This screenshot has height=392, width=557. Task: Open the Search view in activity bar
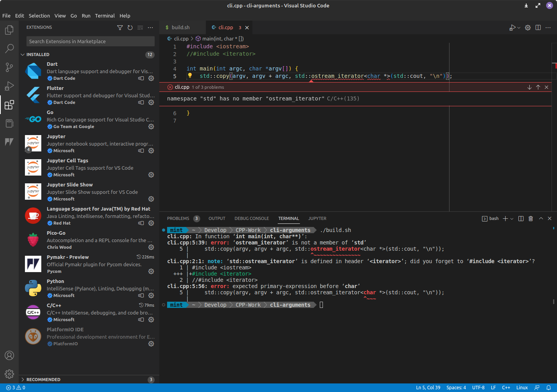click(9, 49)
